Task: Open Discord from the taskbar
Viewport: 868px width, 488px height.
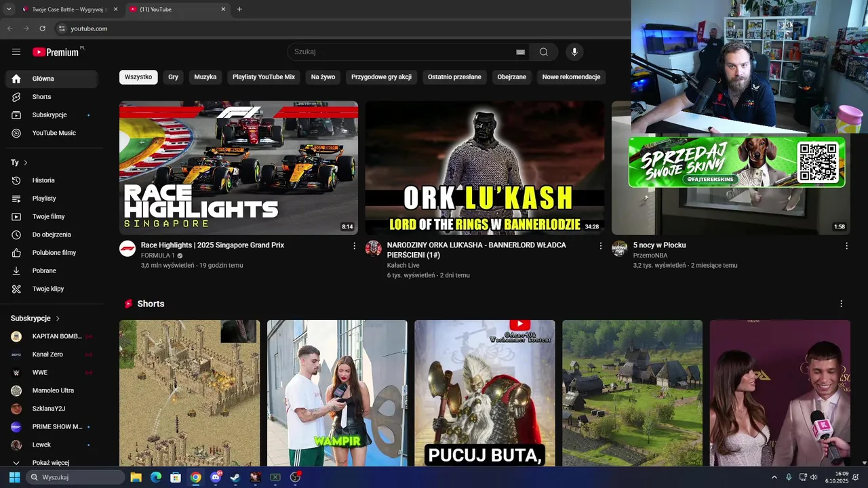Action: point(216,477)
